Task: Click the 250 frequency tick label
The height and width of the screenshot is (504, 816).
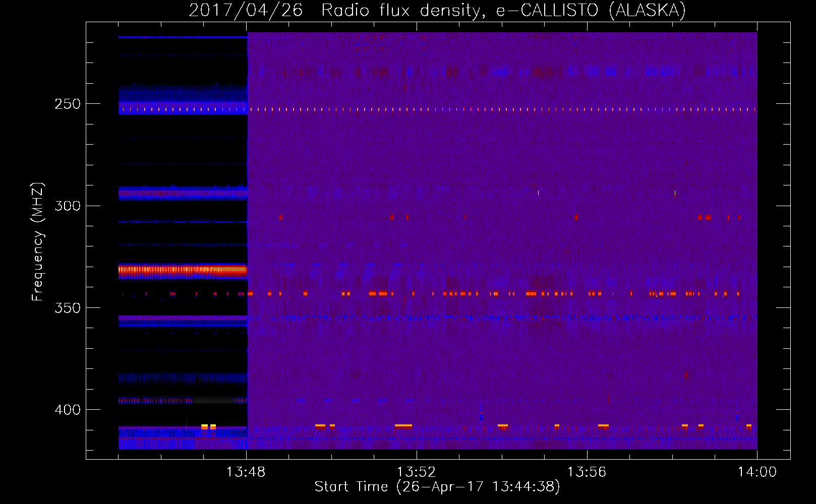Action: pyautogui.click(x=68, y=104)
